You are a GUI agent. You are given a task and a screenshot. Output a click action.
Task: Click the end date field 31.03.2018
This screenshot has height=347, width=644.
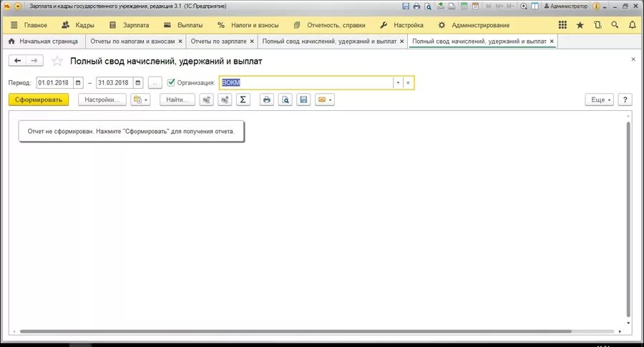114,82
